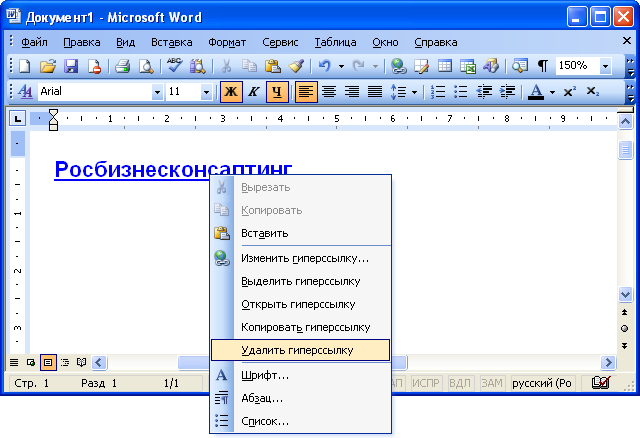Choose Открыть гиперссылку entry
Viewport: 640px width, 438px height.
point(300,304)
